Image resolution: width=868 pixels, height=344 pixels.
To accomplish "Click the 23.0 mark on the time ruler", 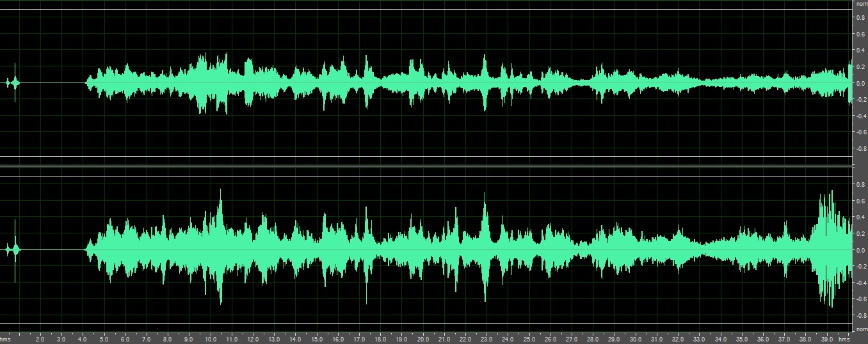I will click(486, 340).
